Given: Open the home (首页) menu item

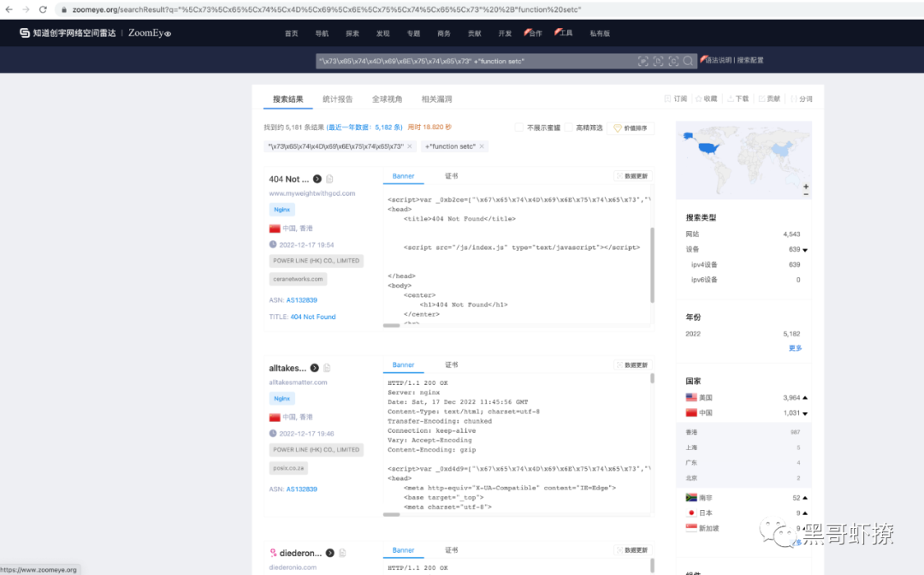Looking at the screenshot, I should [x=291, y=33].
